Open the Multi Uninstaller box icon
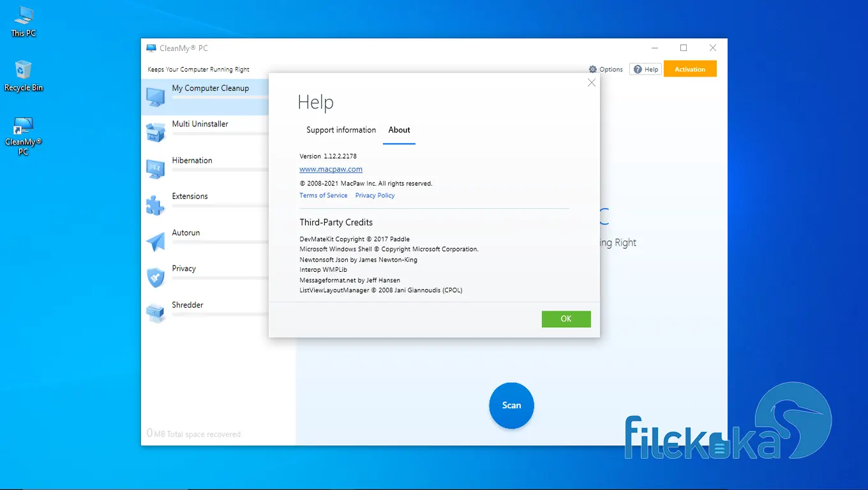The image size is (868, 490). [156, 133]
